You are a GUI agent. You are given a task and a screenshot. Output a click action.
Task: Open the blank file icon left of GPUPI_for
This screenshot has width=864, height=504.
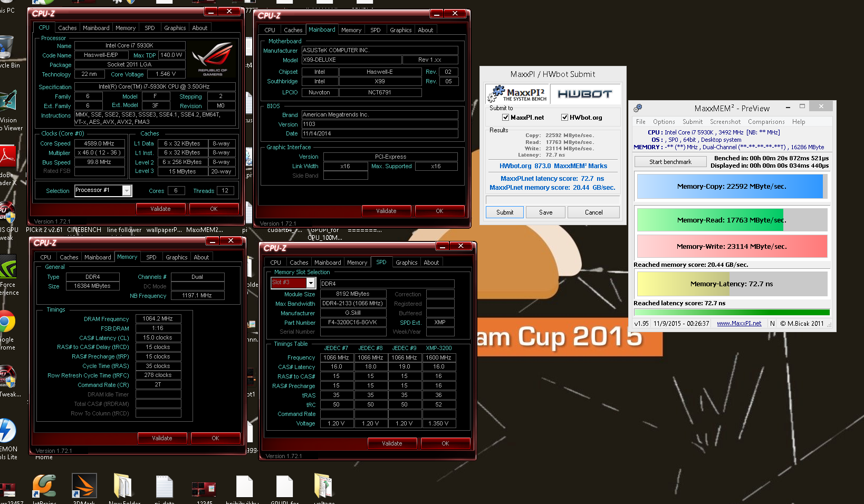245,486
